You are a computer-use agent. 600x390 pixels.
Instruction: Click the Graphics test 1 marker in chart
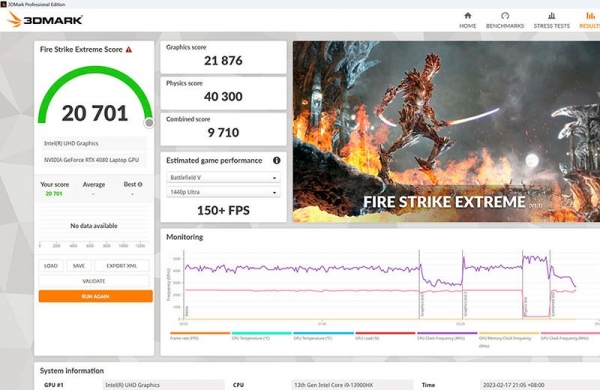point(422,305)
